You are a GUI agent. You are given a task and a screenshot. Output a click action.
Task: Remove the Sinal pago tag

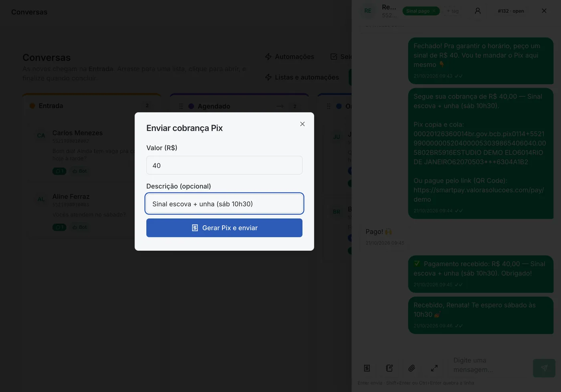click(x=434, y=11)
